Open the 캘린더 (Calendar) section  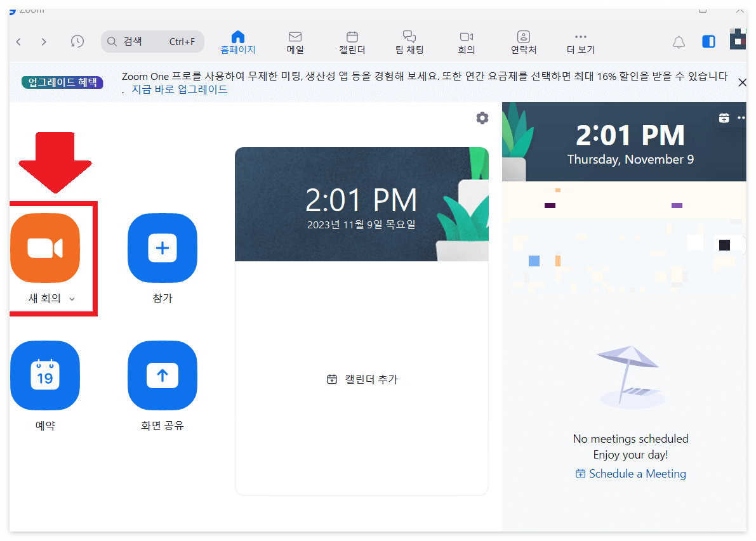click(352, 42)
